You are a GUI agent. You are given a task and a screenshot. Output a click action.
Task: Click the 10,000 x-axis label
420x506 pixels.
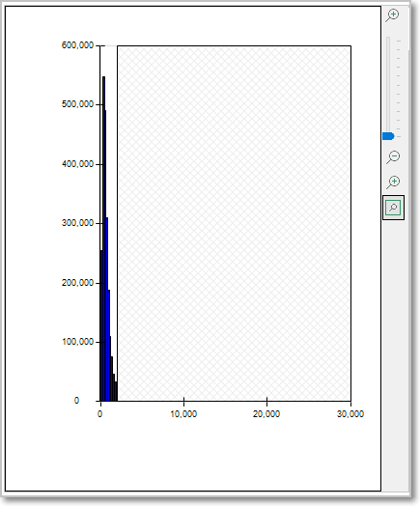click(183, 413)
